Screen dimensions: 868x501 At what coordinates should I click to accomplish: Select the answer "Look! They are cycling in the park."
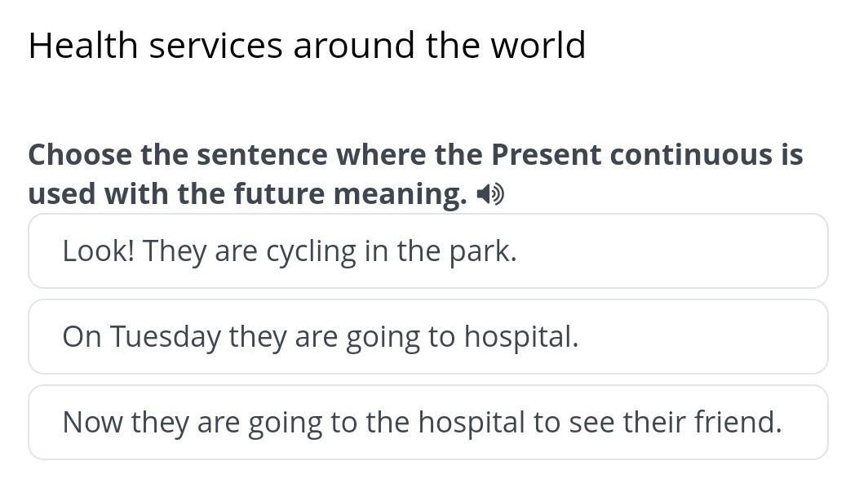(427, 251)
